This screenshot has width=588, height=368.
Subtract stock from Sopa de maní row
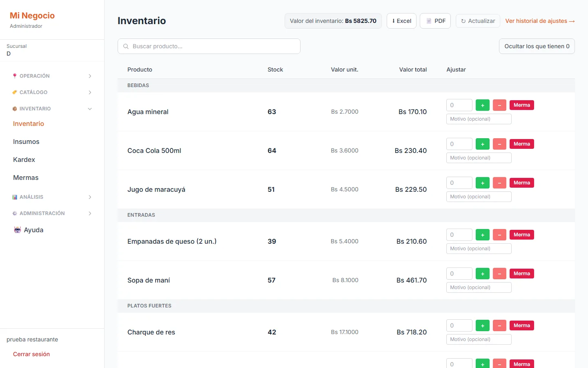499,274
